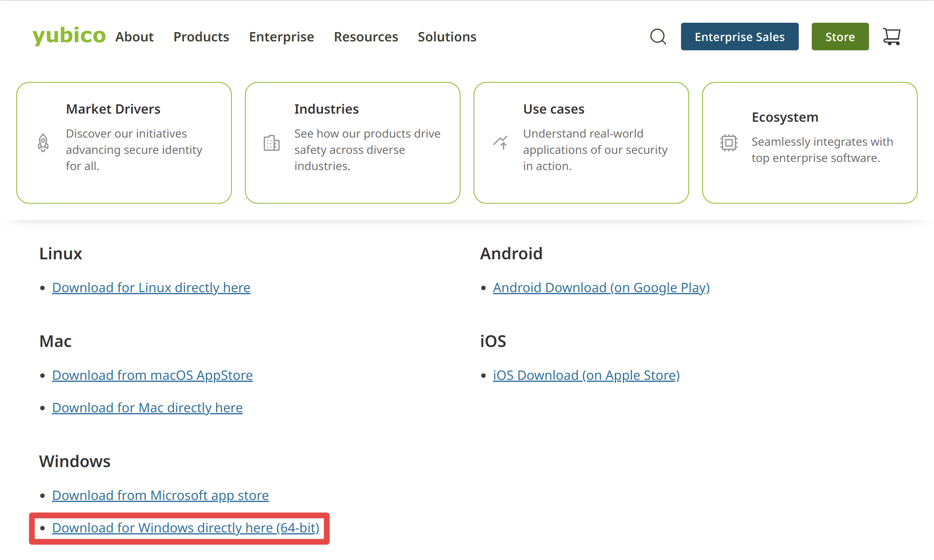The height and width of the screenshot is (560, 934).
Task: Click the Mac section heading
Action: (56, 341)
